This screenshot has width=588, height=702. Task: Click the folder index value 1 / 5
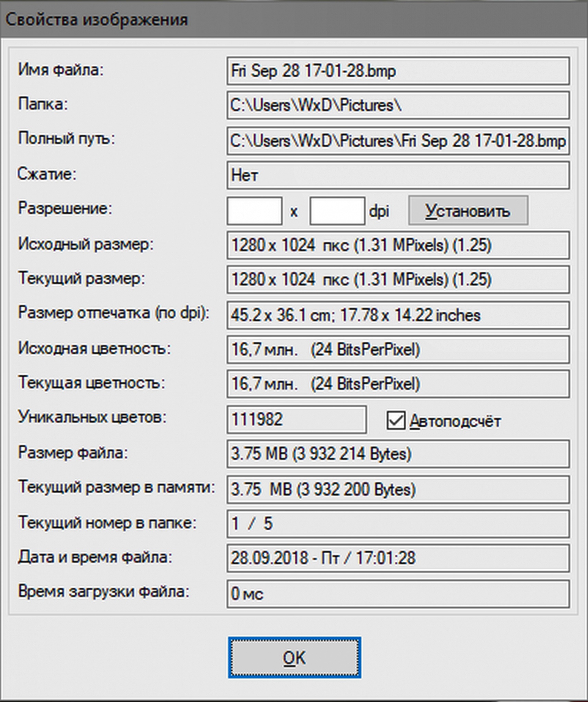[x=398, y=524]
